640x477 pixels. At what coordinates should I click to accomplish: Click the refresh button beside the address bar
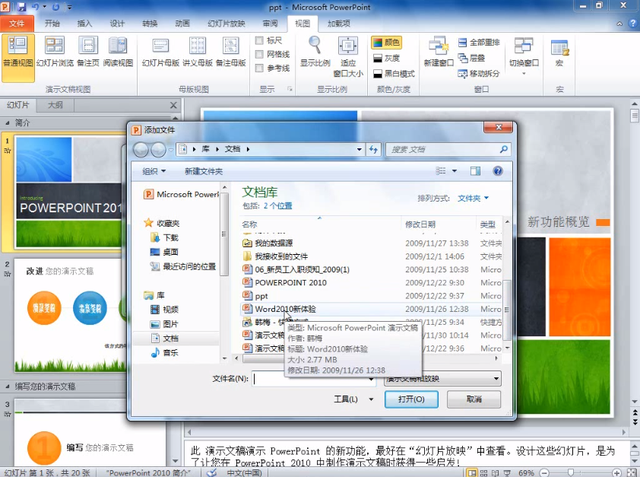(x=372, y=150)
